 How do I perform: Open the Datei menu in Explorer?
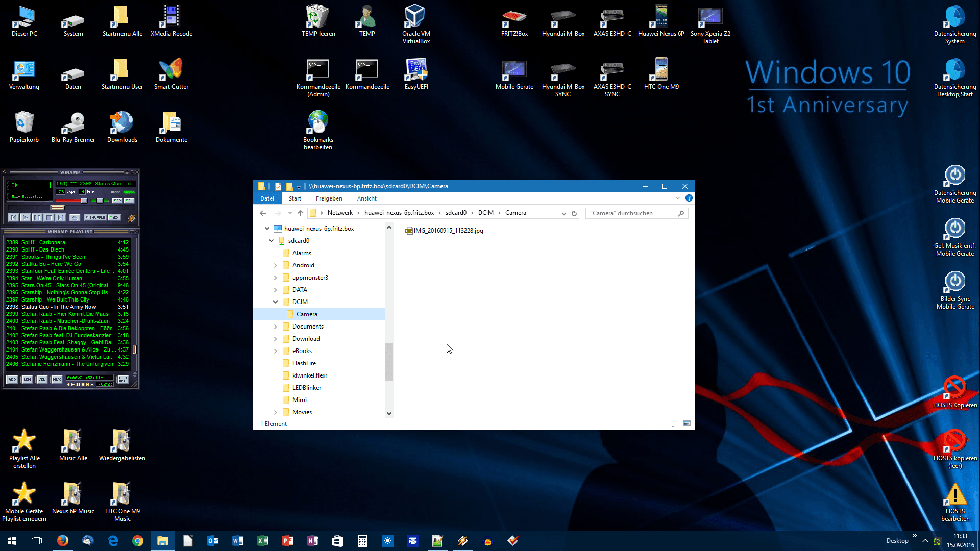[x=267, y=198]
